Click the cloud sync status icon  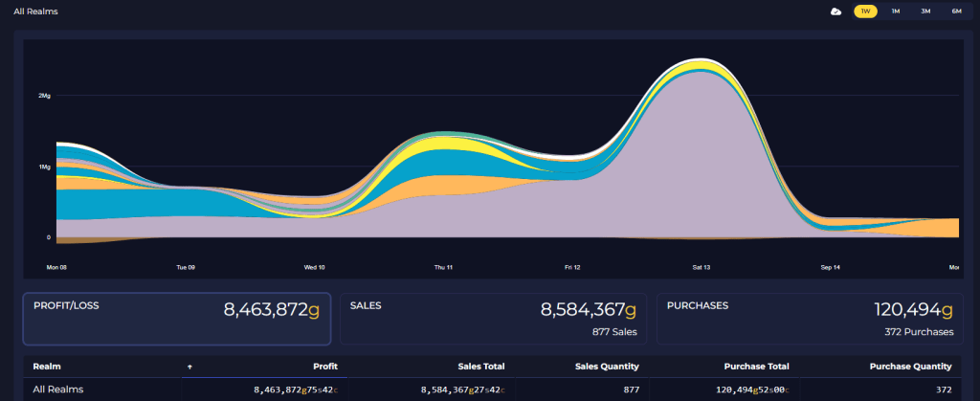click(835, 11)
